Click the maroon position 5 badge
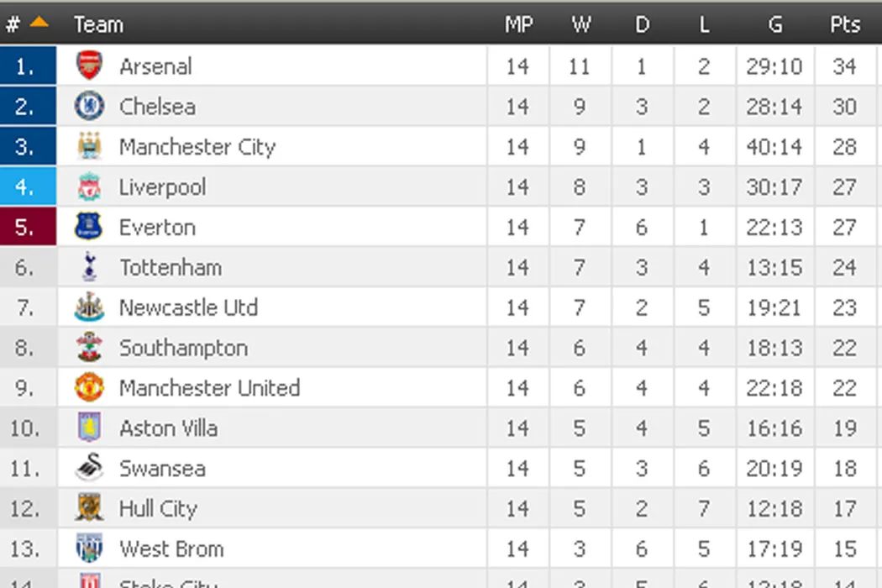882x588 pixels. [x=28, y=227]
